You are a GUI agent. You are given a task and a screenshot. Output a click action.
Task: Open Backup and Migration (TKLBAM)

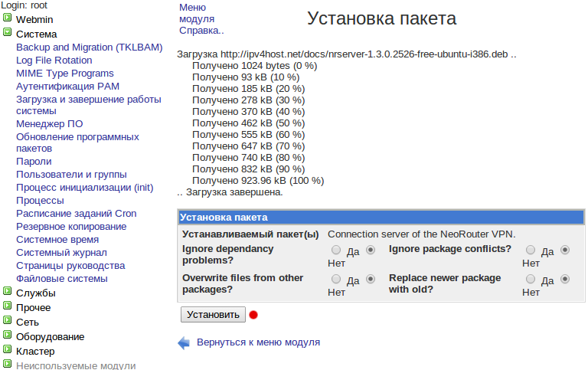90,47
